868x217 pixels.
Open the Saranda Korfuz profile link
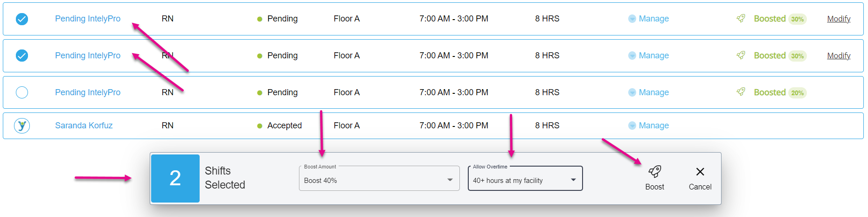[x=84, y=126]
